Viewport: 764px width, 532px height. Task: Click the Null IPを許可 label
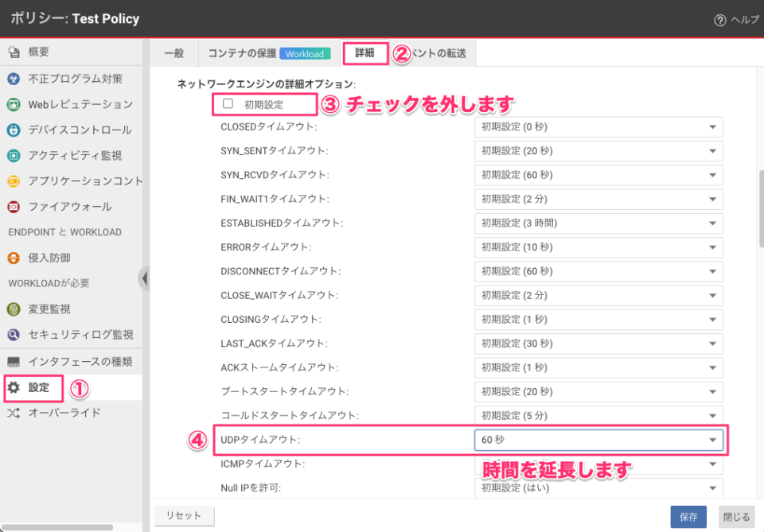pos(251,488)
